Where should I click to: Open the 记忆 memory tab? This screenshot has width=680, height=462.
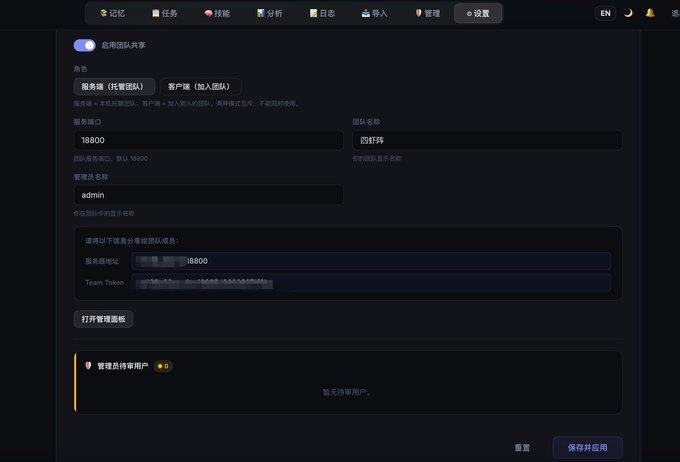(x=112, y=13)
